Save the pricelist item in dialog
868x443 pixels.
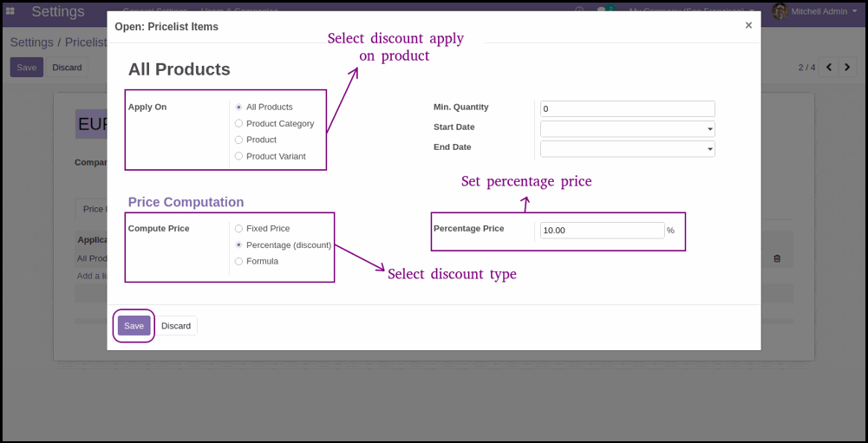click(x=134, y=326)
